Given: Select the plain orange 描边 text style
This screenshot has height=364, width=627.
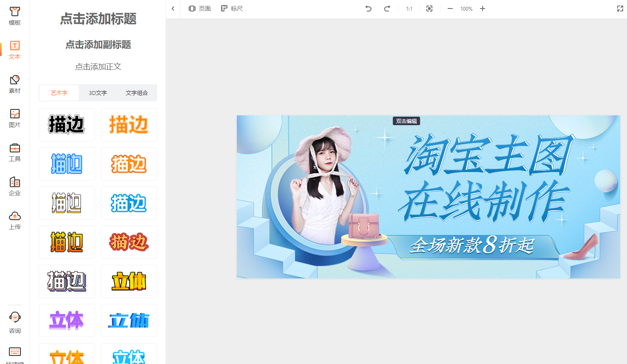Looking at the screenshot, I should pyautogui.click(x=129, y=125).
